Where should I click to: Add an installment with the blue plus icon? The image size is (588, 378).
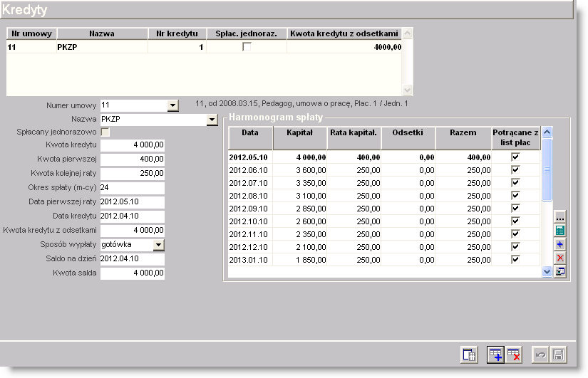tap(560, 244)
